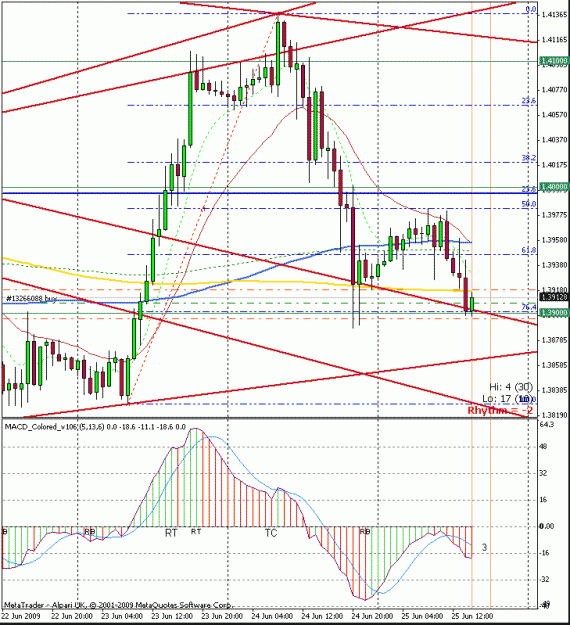The height and width of the screenshot is (625, 570).
Task: Select the green 1.39000 price level tag
Action: [x=554, y=313]
